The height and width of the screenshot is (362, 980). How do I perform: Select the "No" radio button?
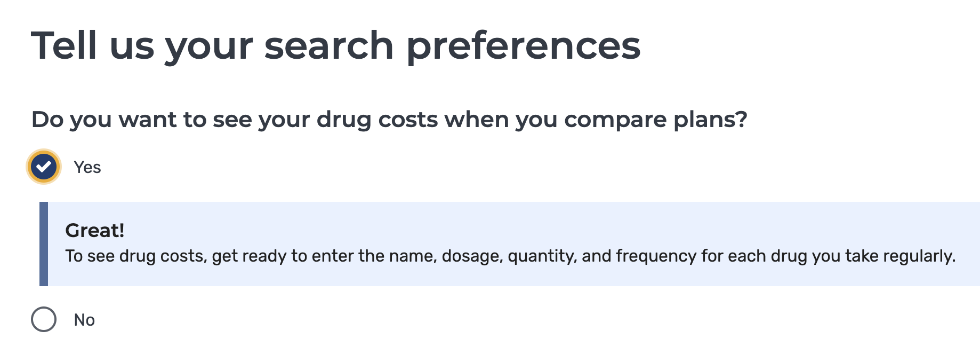click(44, 319)
